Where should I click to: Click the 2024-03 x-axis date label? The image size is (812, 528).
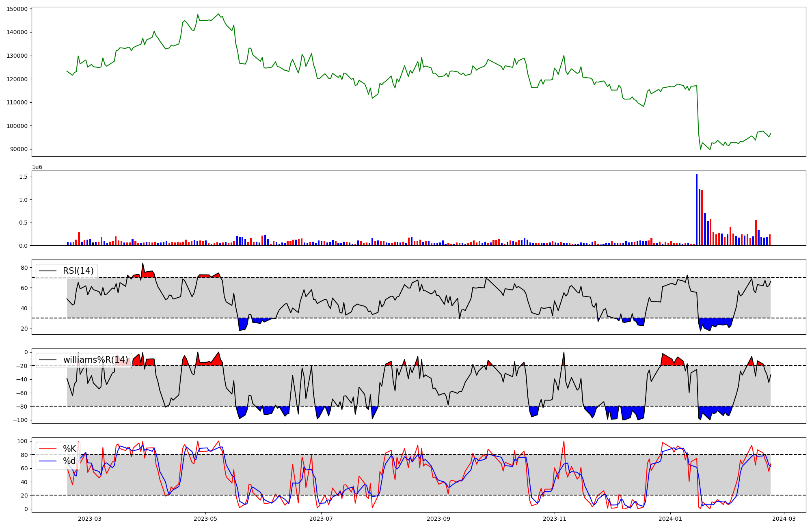pyautogui.click(x=784, y=518)
